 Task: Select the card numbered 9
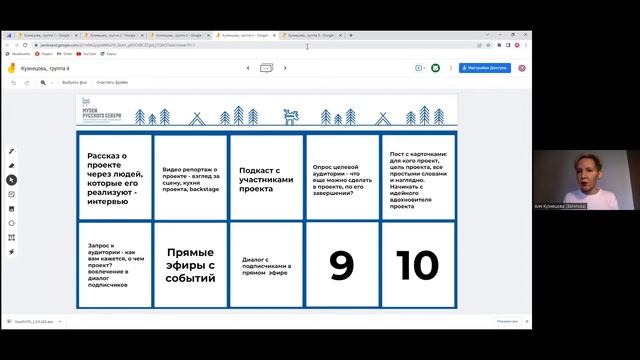(x=342, y=265)
